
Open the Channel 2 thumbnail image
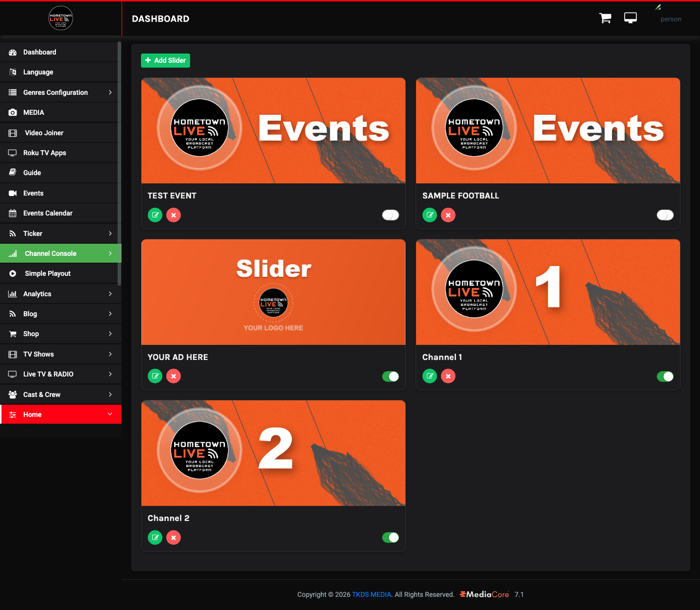tap(273, 453)
